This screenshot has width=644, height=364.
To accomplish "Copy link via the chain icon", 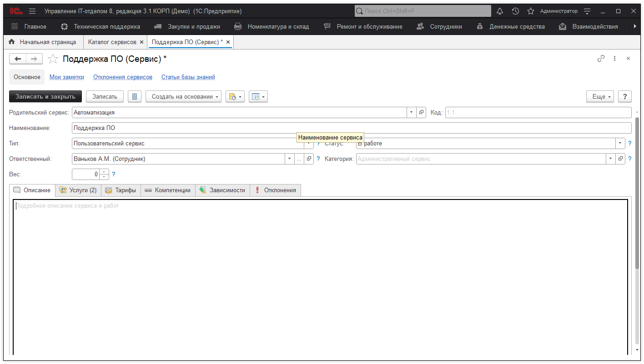I will [x=601, y=59].
